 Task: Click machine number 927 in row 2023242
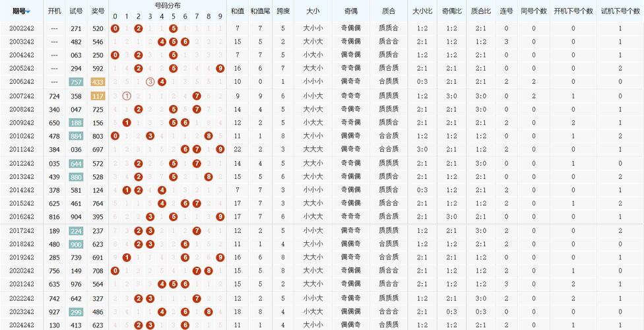click(x=54, y=312)
